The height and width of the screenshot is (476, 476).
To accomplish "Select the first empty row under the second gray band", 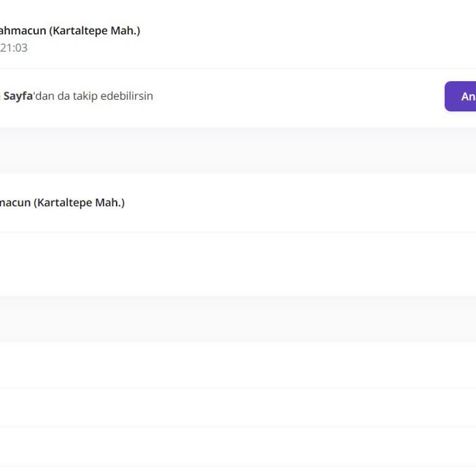I will tap(238, 364).
